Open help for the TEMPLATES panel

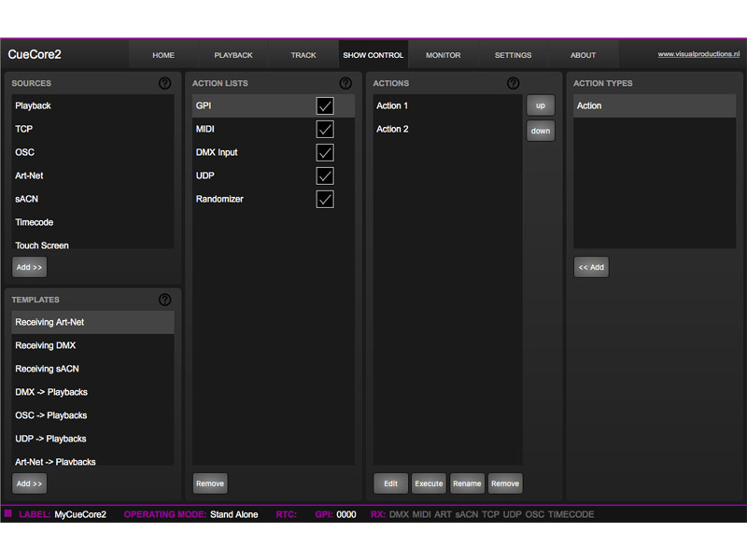[x=165, y=300]
